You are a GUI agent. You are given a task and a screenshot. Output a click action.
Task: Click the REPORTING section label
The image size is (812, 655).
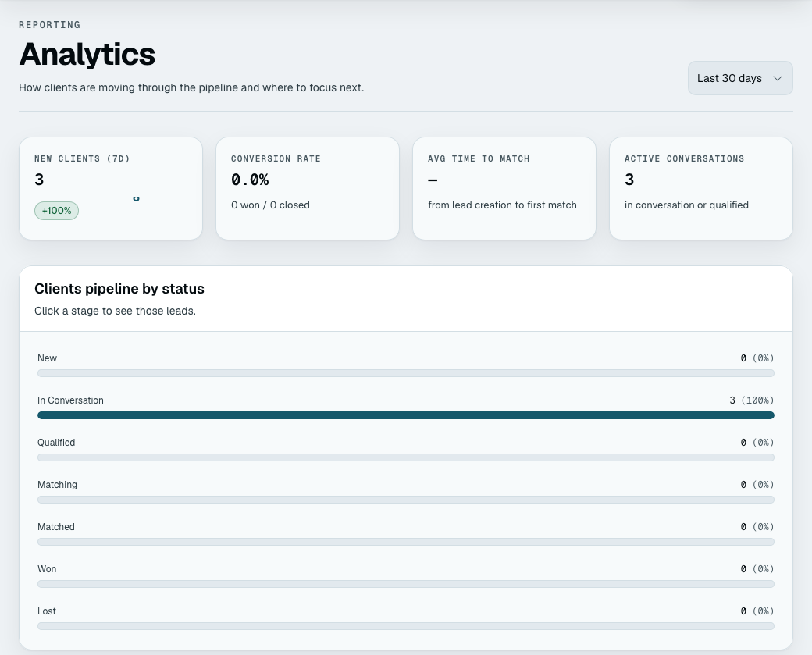pyautogui.click(x=50, y=25)
